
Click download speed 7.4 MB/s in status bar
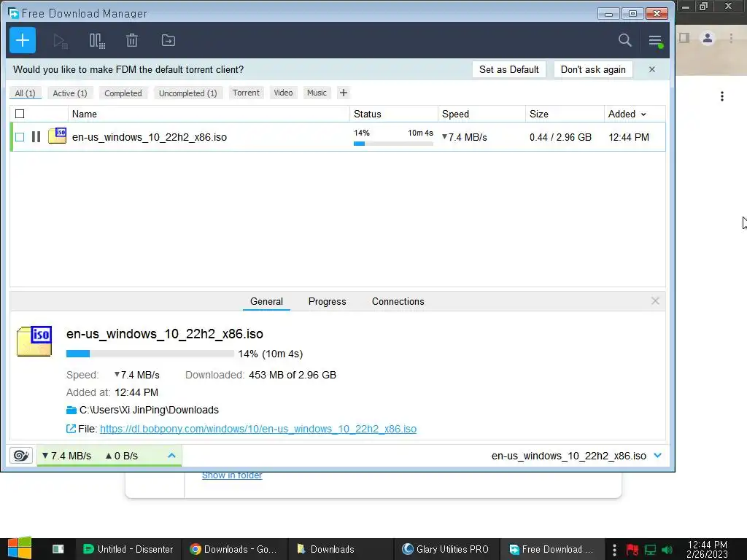coord(66,456)
